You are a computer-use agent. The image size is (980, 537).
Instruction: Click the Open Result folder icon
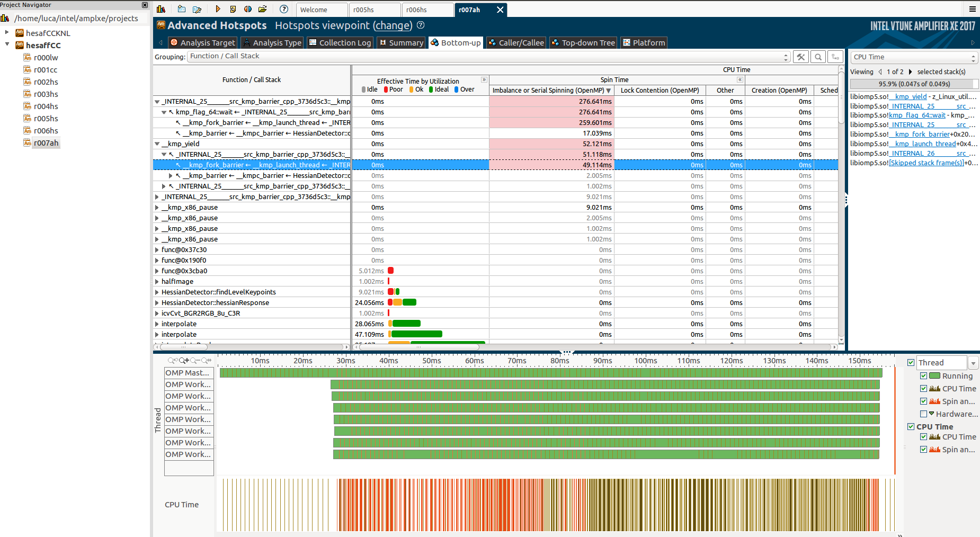[262, 9]
